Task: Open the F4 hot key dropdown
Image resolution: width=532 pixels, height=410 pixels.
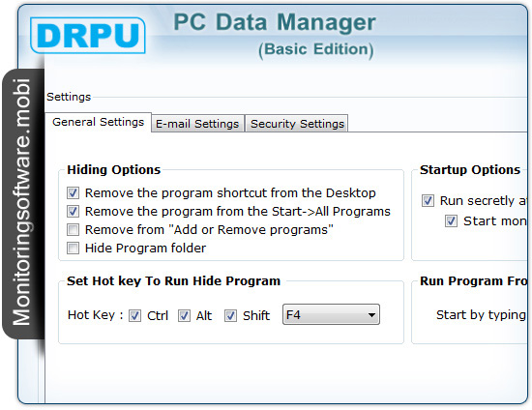Action: [331, 314]
